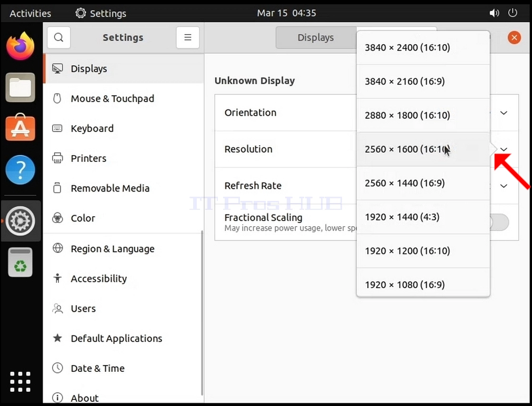Open the Files manager in dock
The height and width of the screenshot is (406, 532).
(x=21, y=87)
